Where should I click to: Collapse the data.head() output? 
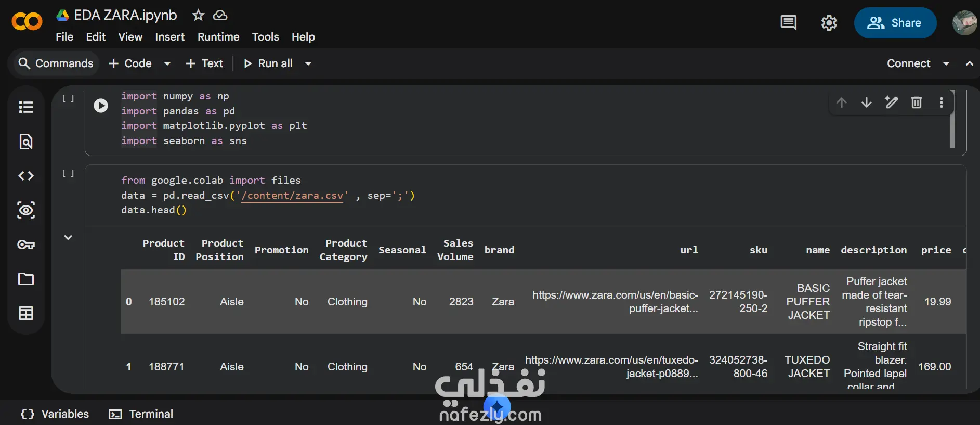coord(68,237)
